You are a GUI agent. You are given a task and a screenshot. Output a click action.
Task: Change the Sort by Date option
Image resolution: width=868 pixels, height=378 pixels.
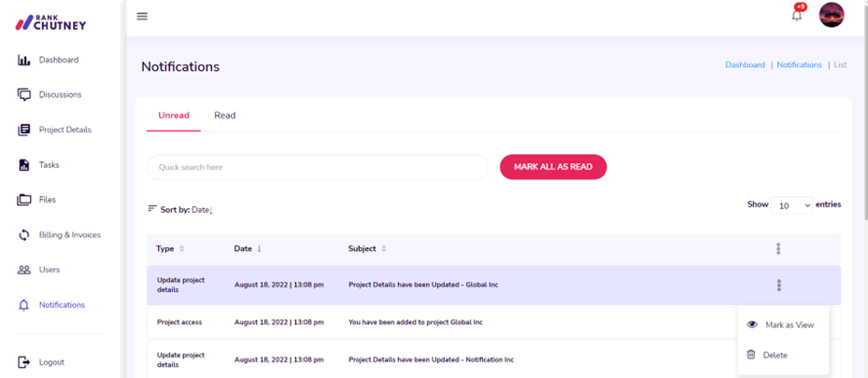202,210
